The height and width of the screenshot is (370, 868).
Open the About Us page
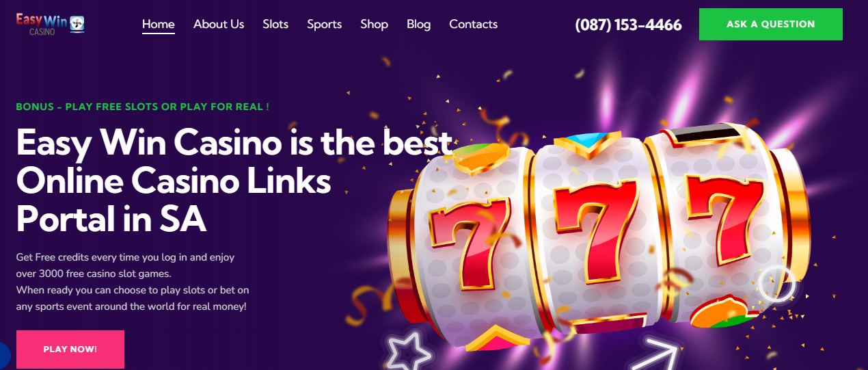click(219, 24)
